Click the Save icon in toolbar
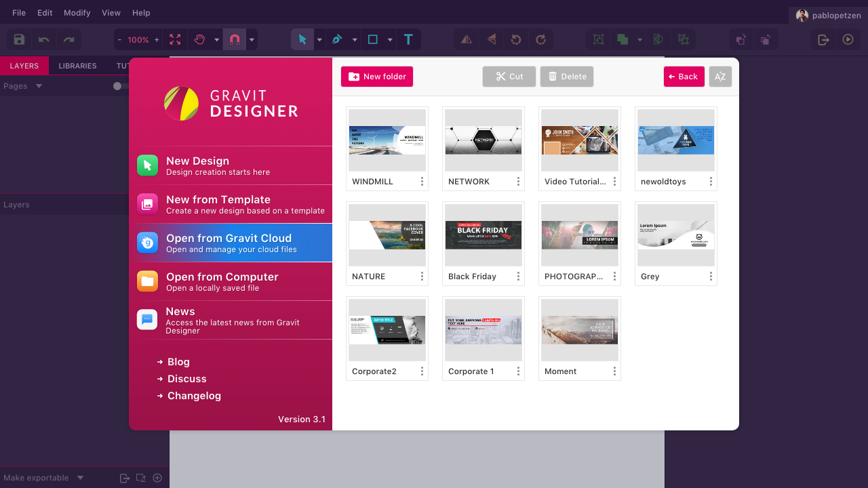The height and width of the screenshot is (488, 868). [19, 40]
